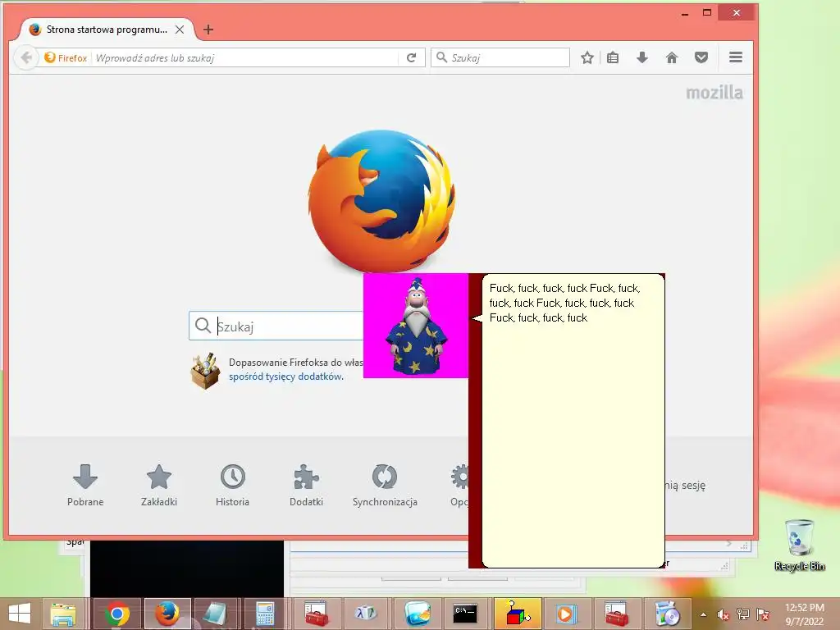Click the network tray icon

coord(742,614)
